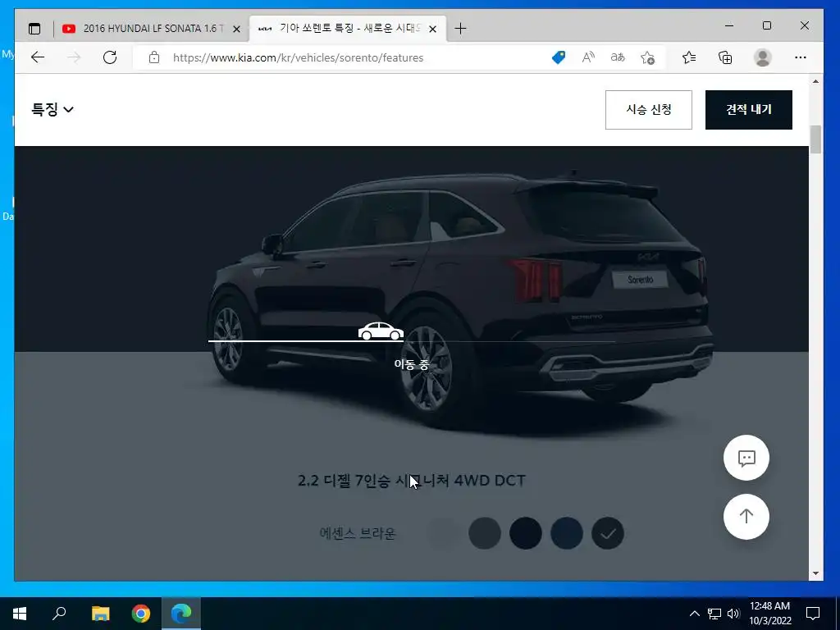
Task: Open a new browser tab
Action: coord(460,29)
